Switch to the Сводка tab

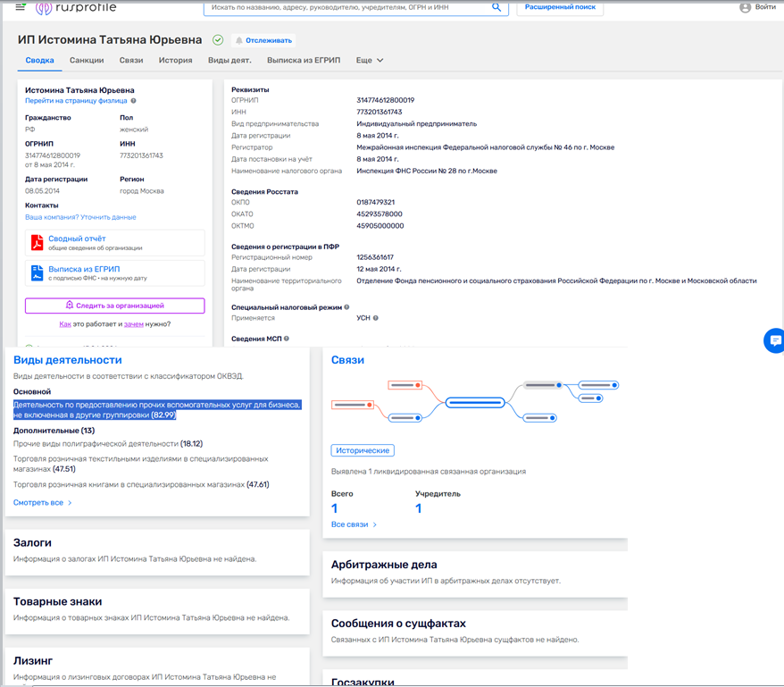(39, 60)
